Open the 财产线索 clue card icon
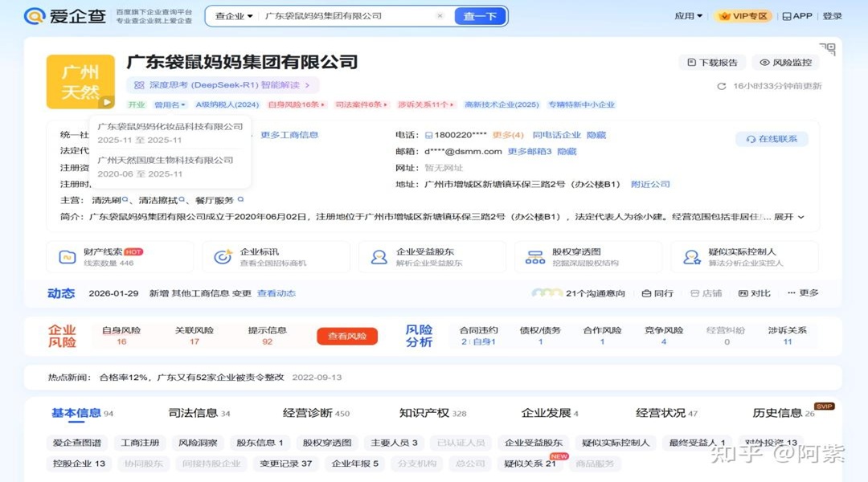868x482 pixels. pos(67,257)
